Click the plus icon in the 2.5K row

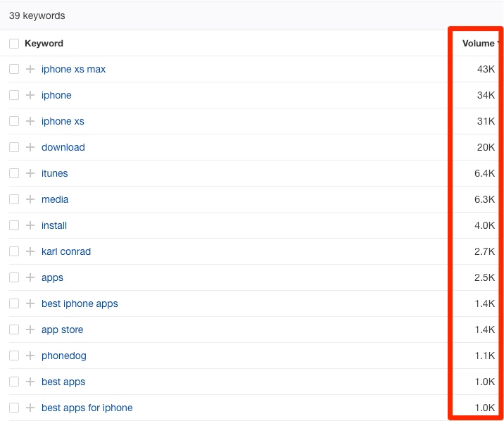[30, 277]
